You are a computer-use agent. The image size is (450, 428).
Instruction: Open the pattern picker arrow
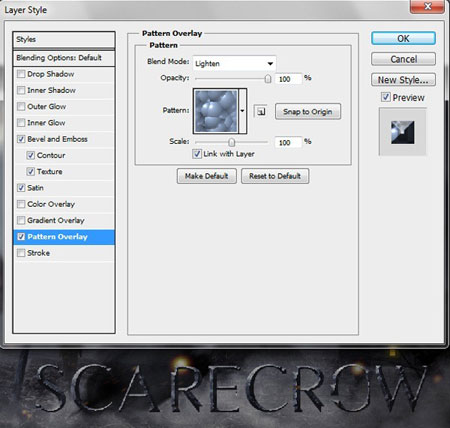[243, 111]
